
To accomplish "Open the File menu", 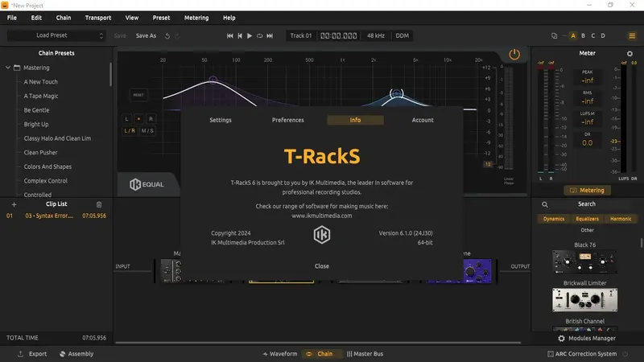I will click(x=12, y=18).
